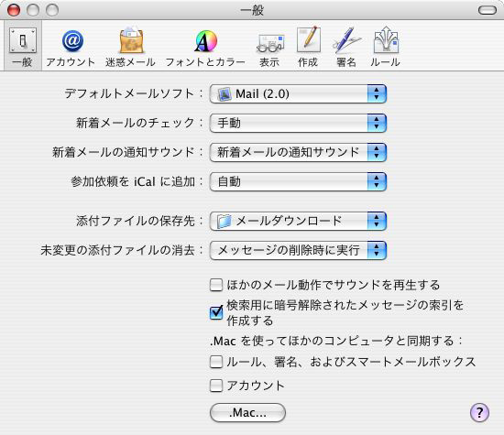Select the 署名 signatures pen icon
This screenshot has width=504, height=435.
(346, 48)
